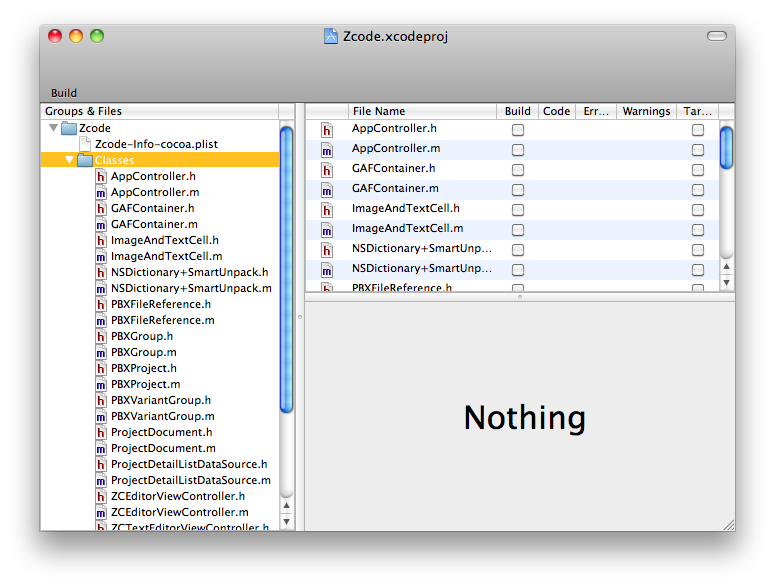Toggle Target checkbox for ImageAndTextCell.m row

(x=698, y=230)
